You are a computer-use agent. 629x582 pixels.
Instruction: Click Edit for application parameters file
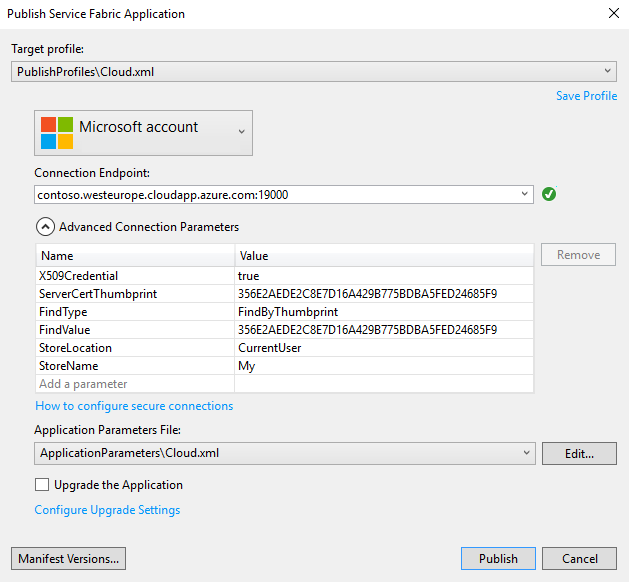(x=579, y=454)
